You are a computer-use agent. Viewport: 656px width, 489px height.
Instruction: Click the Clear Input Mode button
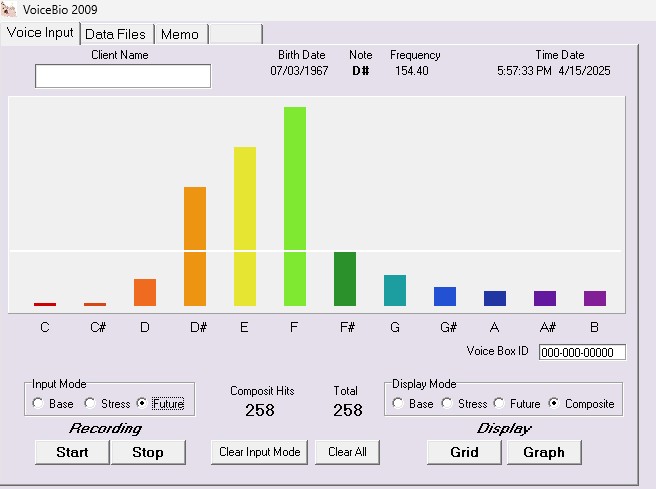tap(260, 452)
